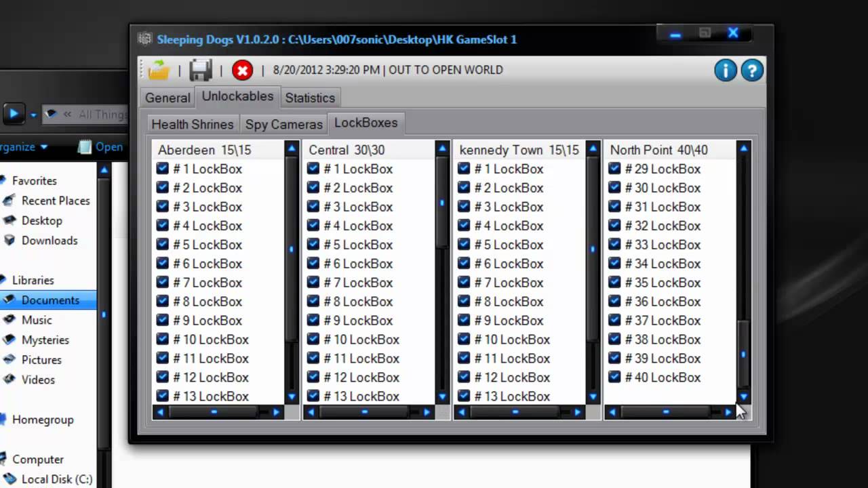Open the Organize dropdown in Explorer
The image size is (868, 488).
point(24,146)
